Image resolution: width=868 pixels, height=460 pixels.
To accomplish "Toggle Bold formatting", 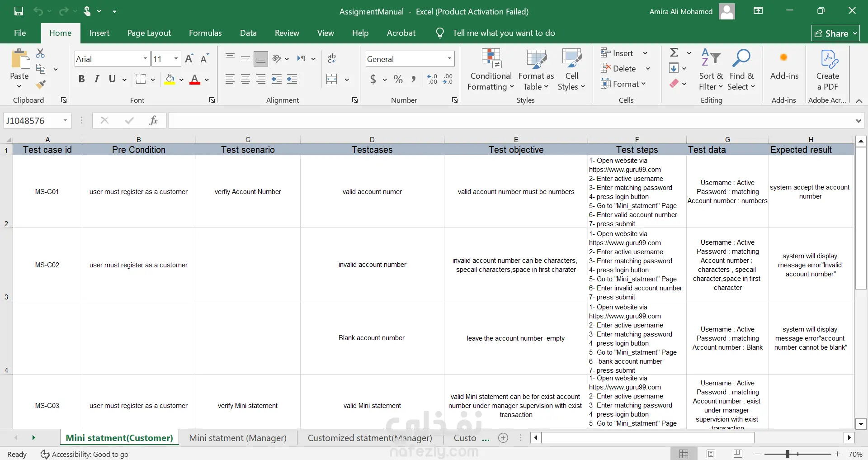I will 81,80.
